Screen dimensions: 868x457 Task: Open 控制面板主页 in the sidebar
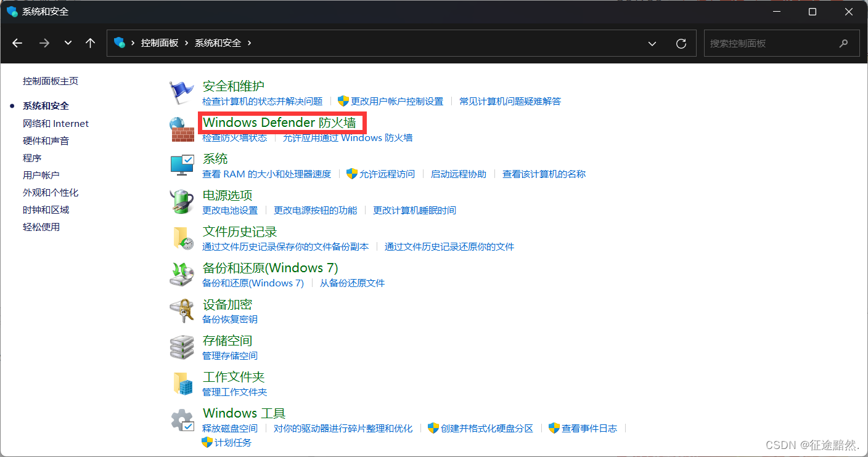[x=51, y=81]
